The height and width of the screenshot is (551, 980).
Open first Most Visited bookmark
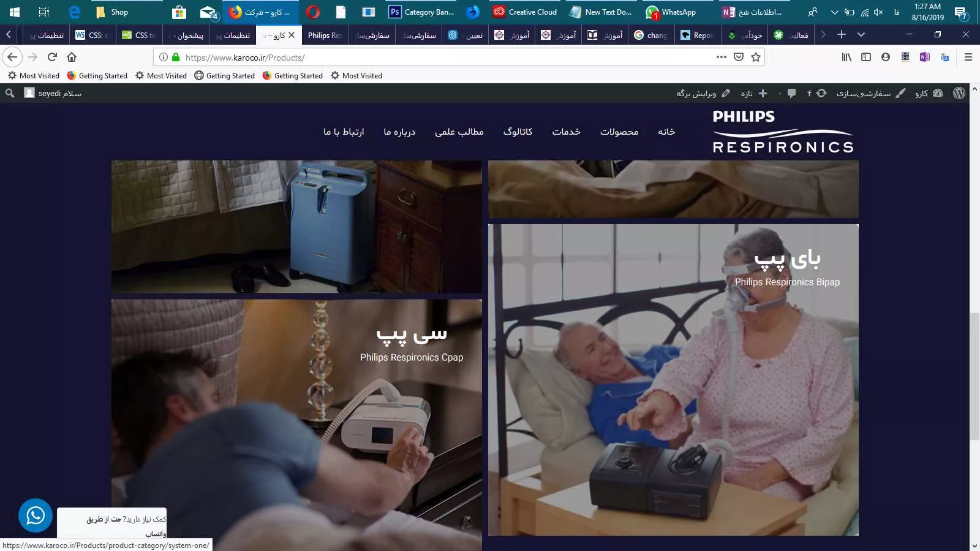(x=34, y=75)
